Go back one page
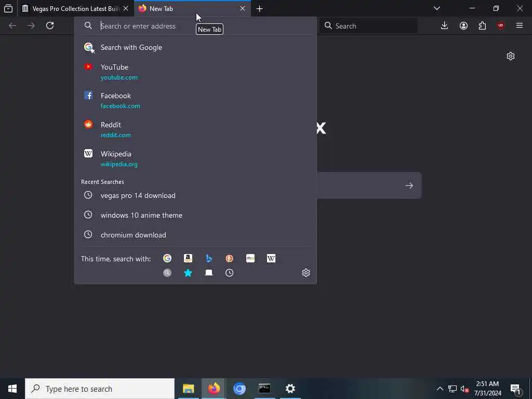Viewport: 532px width, 399px height. click(x=12, y=26)
